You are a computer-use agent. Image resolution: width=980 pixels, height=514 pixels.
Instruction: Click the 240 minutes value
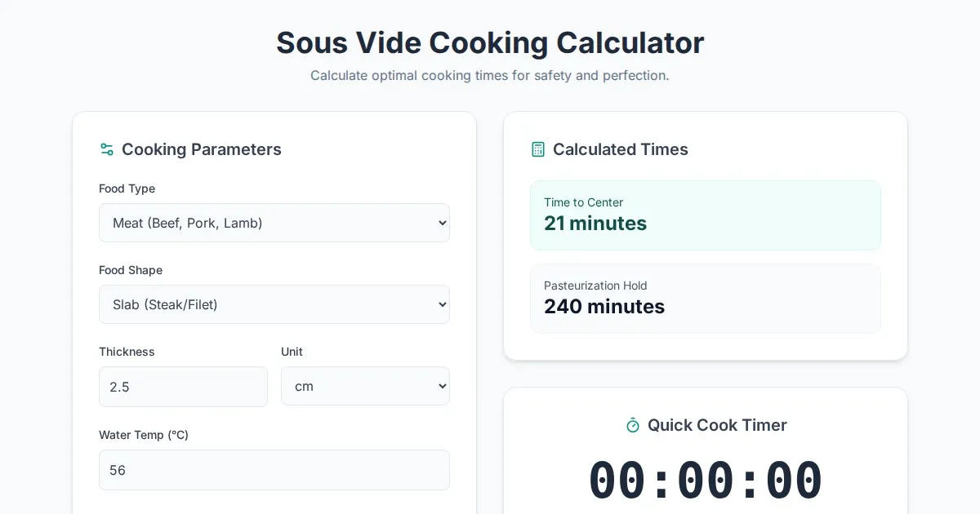[604, 307]
